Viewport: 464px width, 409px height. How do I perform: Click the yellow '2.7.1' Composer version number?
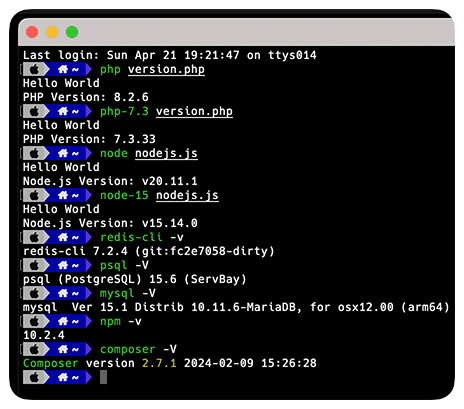(159, 363)
